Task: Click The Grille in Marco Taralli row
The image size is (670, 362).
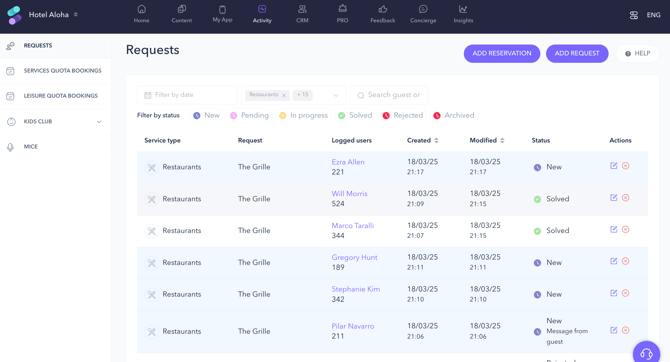Action: tap(254, 231)
